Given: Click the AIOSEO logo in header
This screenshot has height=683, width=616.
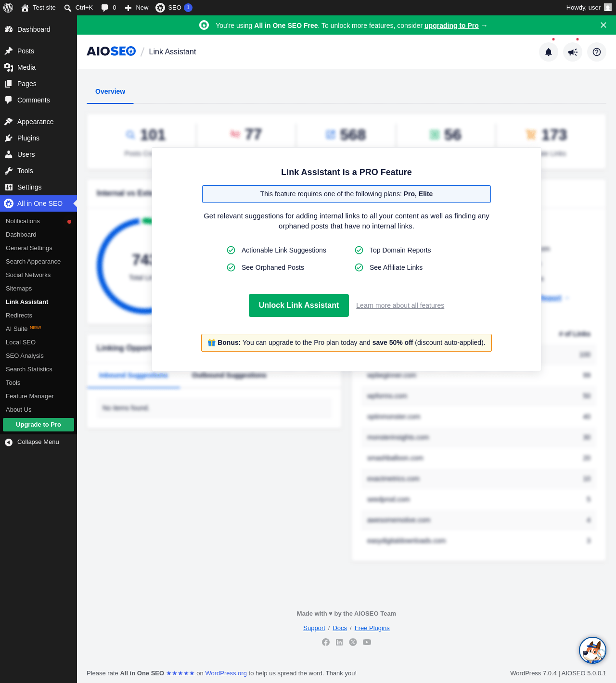Looking at the screenshot, I should 111,51.
